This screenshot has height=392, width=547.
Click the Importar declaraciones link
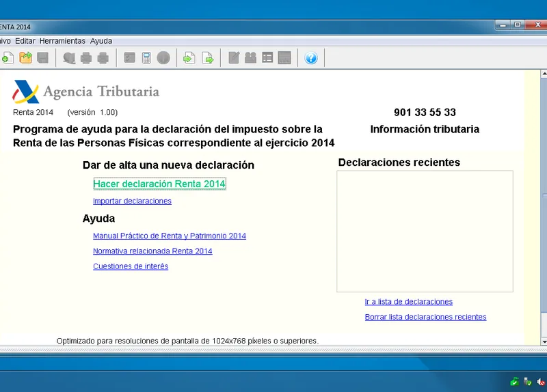[132, 201]
